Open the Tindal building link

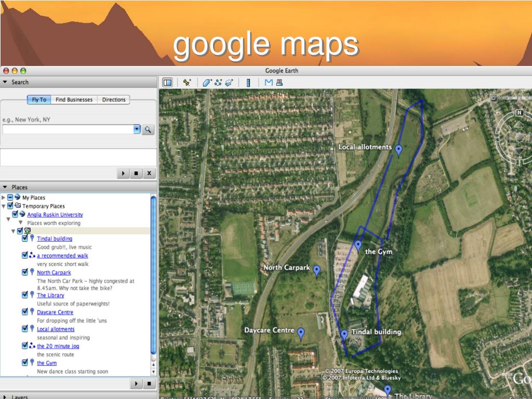[55, 238]
